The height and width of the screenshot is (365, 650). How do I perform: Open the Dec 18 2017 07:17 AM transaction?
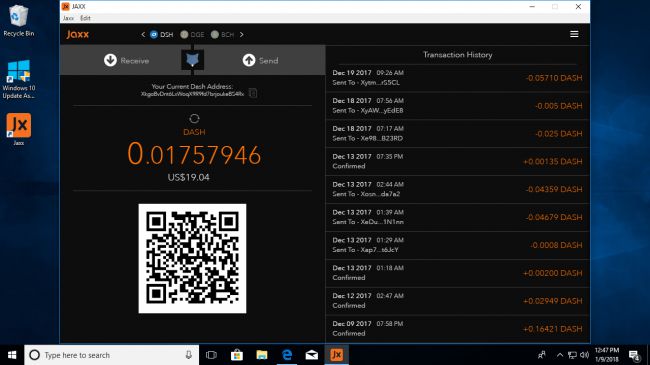click(x=457, y=134)
